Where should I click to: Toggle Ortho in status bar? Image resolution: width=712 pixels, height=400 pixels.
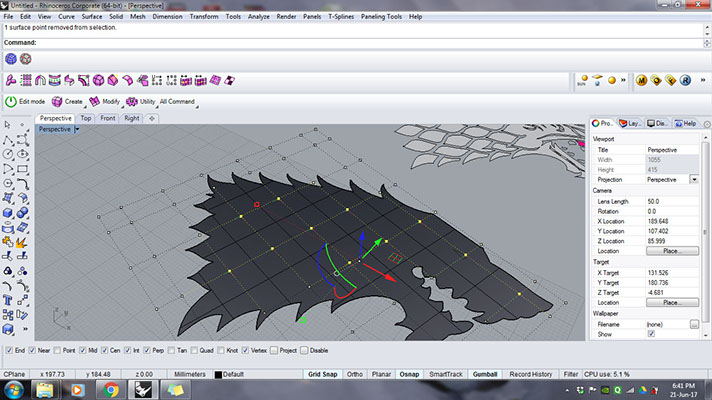click(x=355, y=375)
